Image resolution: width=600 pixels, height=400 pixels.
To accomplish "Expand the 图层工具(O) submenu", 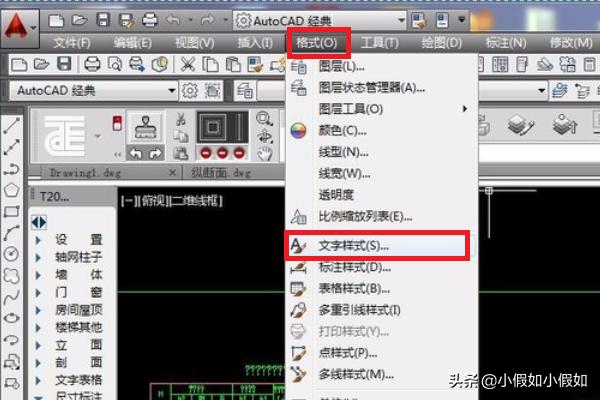I will (382, 109).
